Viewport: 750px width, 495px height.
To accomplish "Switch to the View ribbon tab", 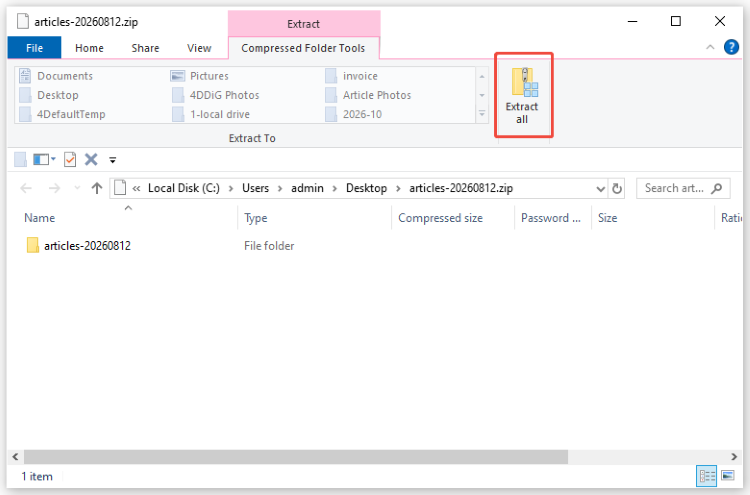I will (x=199, y=48).
